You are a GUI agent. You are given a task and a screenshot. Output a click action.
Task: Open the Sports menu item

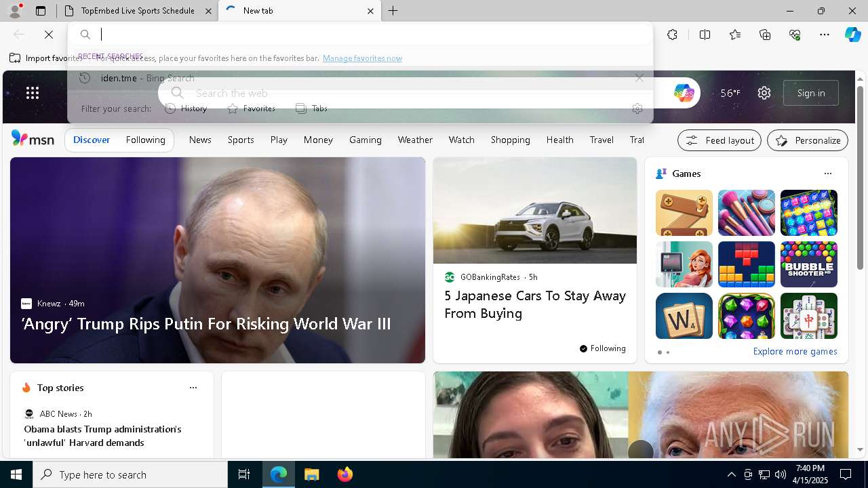point(241,140)
